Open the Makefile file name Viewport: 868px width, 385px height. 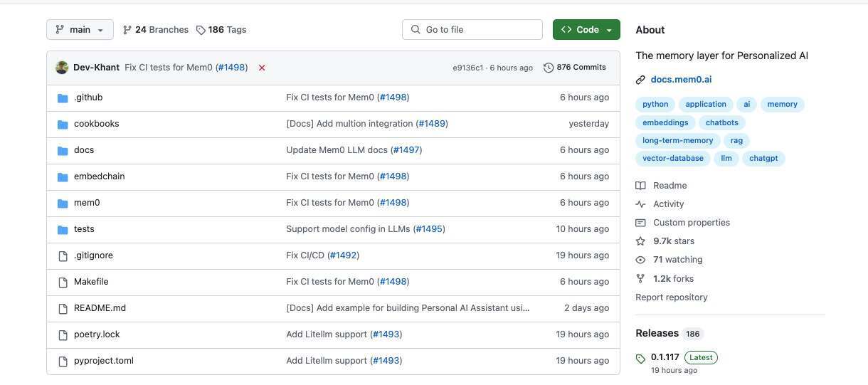pos(91,282)
